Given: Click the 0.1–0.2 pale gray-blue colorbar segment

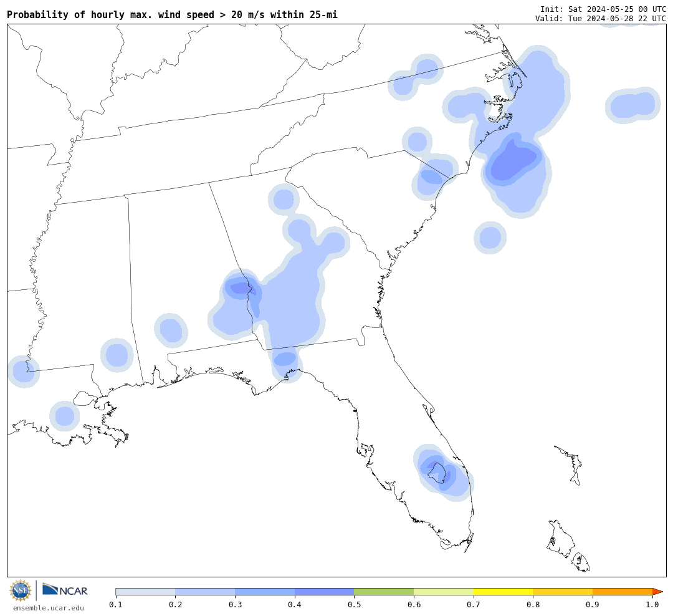Looking at the screenshot, I should point(145,592).
